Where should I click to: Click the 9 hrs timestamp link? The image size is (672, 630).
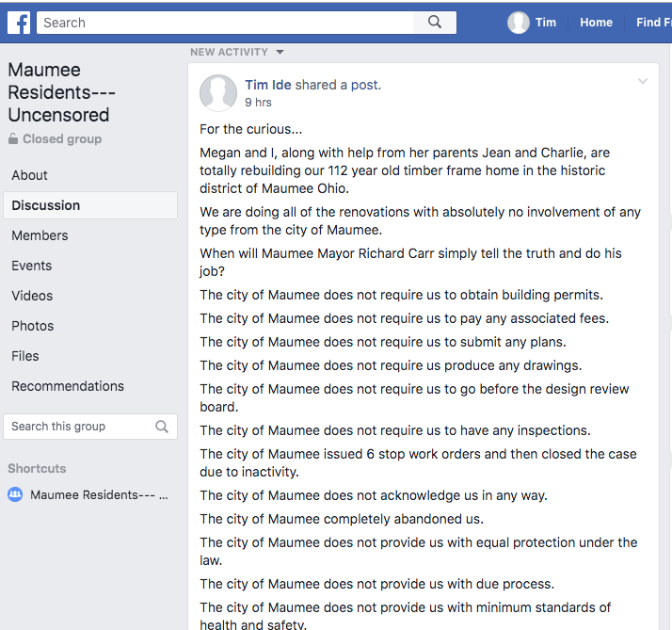click(259, 102)
